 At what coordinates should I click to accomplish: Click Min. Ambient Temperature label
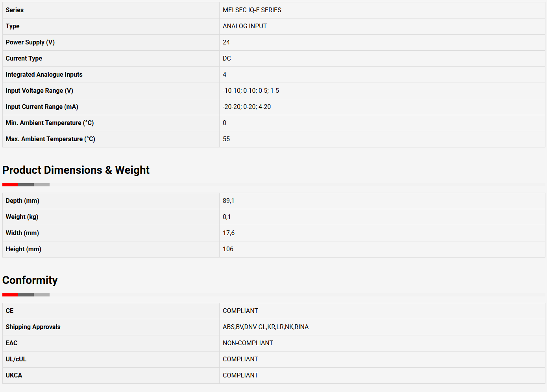pyautogui.click(x=50, y=123)
